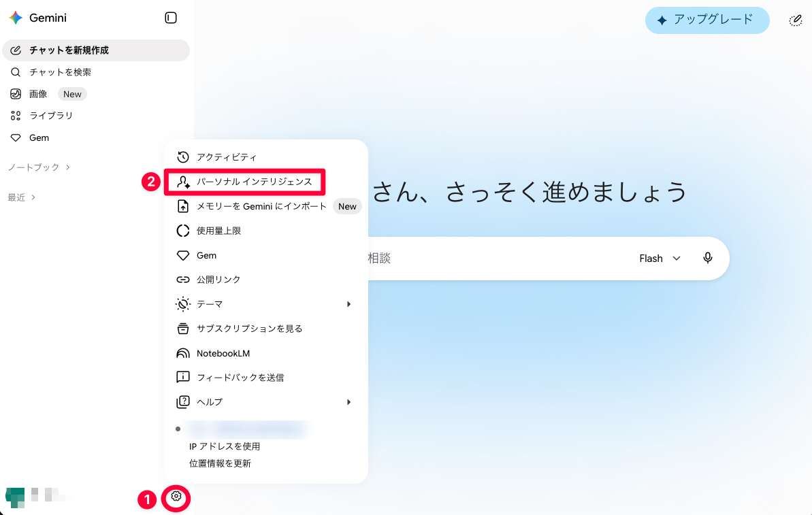Choose フィードバックを送信 menu entry
Image resolution: width=812 pixels, height=515 pixels.
pos(265,377)
